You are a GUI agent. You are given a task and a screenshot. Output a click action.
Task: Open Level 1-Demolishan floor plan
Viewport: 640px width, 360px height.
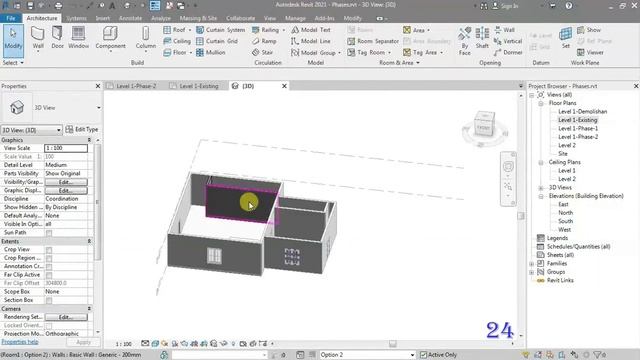(582, 111)
